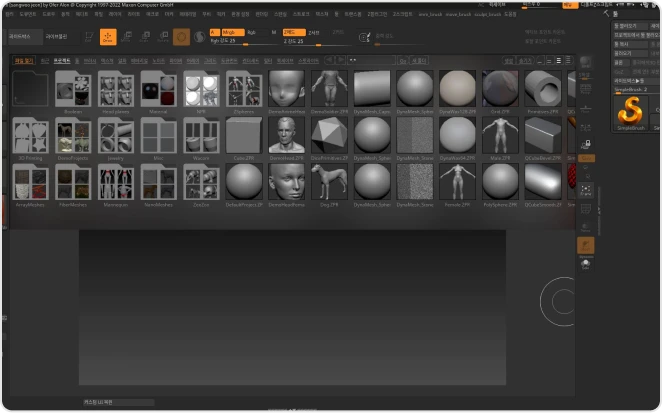The height and width of the screenshot is (413, 662).
Task: Select the largest thumbnail size view button
Action: 568,61
